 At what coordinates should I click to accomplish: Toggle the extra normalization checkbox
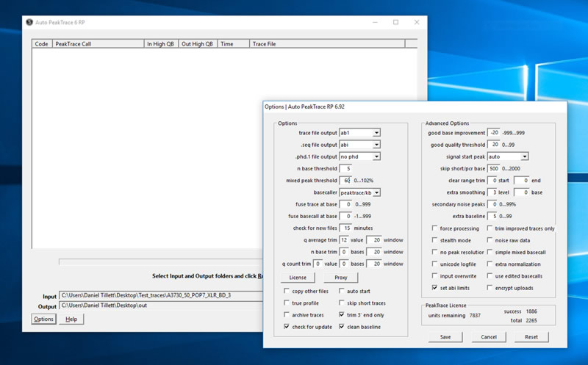490,264
